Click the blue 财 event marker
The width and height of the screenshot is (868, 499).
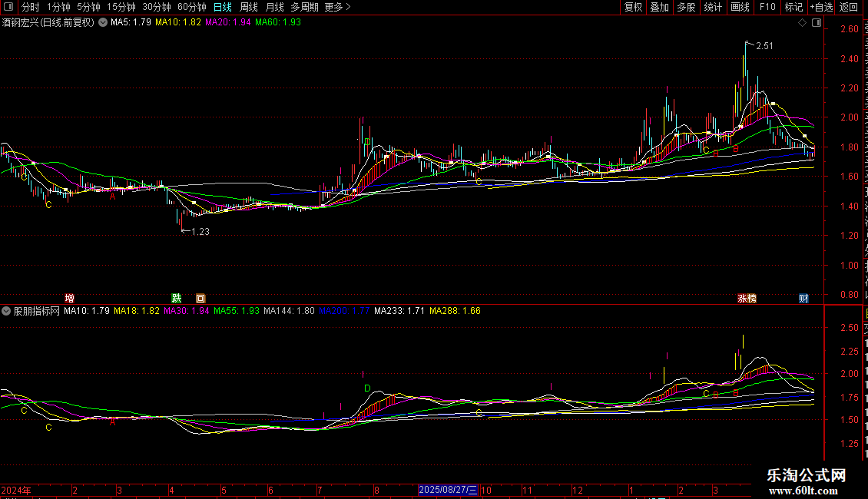[803, 298]
